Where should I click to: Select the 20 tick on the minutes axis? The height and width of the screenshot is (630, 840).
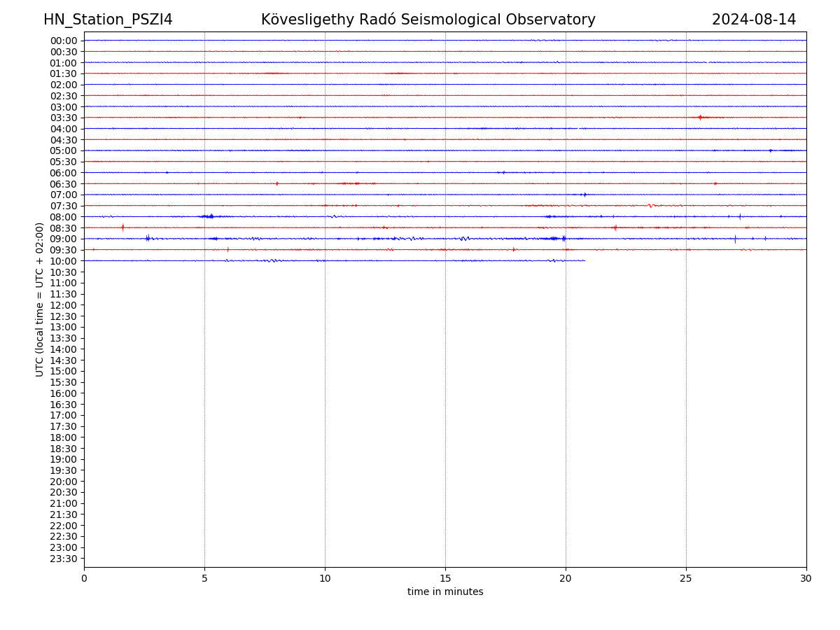click(566, 579)
